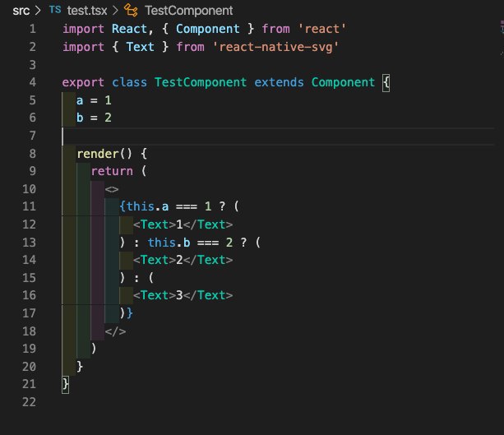The image size is (504, 435).
Task: Click the 'react' string on line 1
Action: pyautogui.click(x=322, y=29)
